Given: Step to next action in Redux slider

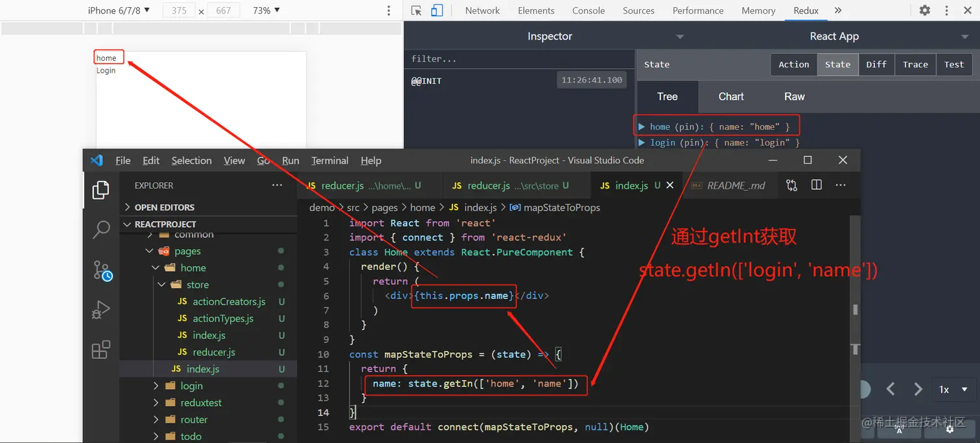Looking at the screenshot, I should (x=918, y=389).
